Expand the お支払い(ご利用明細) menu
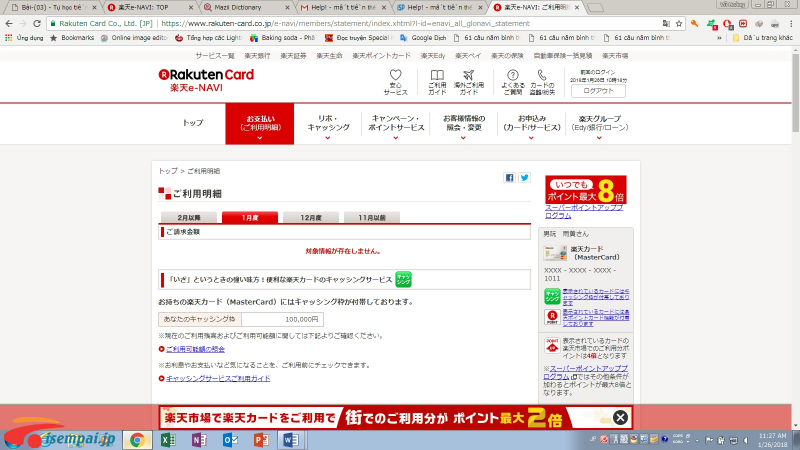The width and height of the screenshot is (800, 450). coord(260,124)
